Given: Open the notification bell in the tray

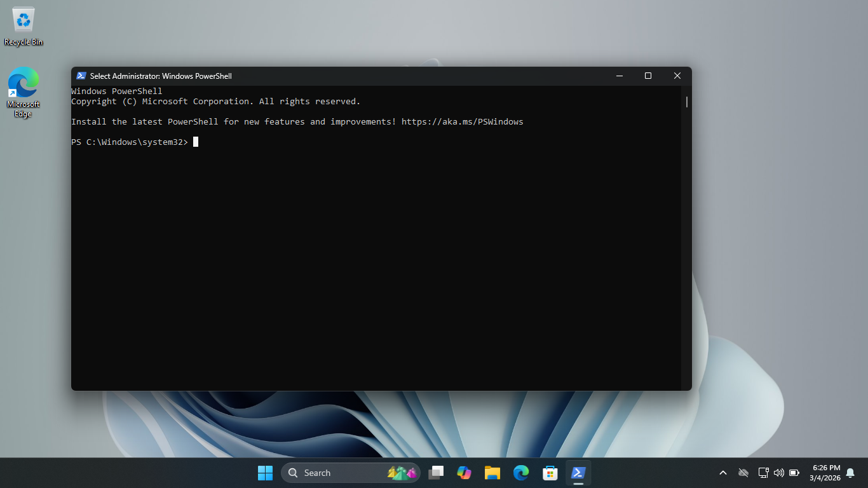Looking at the screenshot, I should (850, 473).
